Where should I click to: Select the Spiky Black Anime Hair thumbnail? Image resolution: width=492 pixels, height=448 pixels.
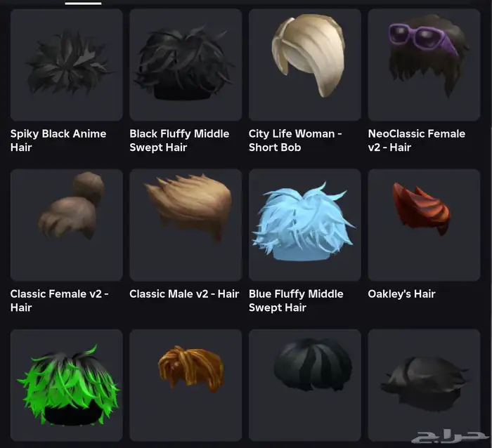tap(67, 65)
